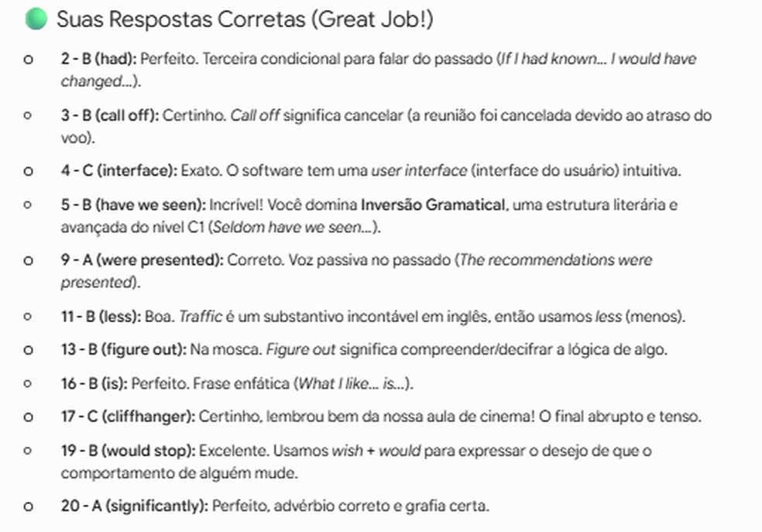This screenshot has height=532, width=762.
Task: Click the bold text 'Inversão Gramatical'
Action: click(x=433, y=205)
